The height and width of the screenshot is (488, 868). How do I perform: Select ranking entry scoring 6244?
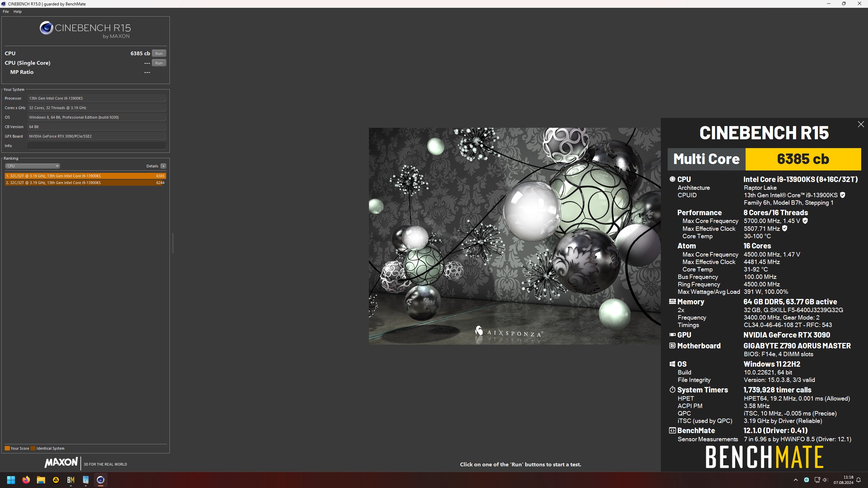[x=85, y=183]
